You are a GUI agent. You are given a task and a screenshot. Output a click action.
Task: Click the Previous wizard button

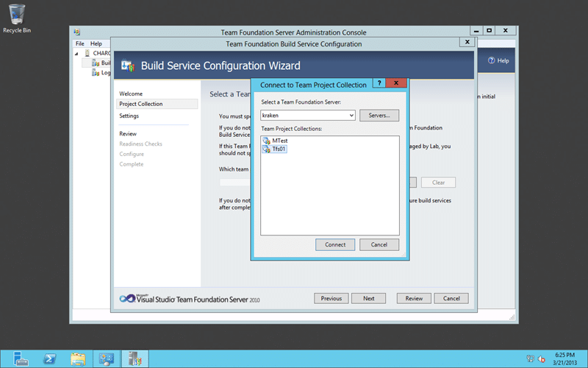click(x=331, y=299)
